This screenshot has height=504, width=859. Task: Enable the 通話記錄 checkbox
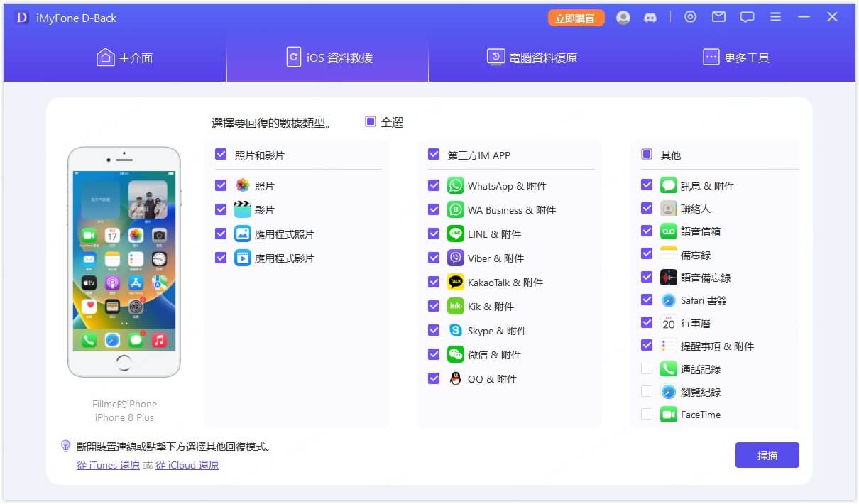(647, 368)
